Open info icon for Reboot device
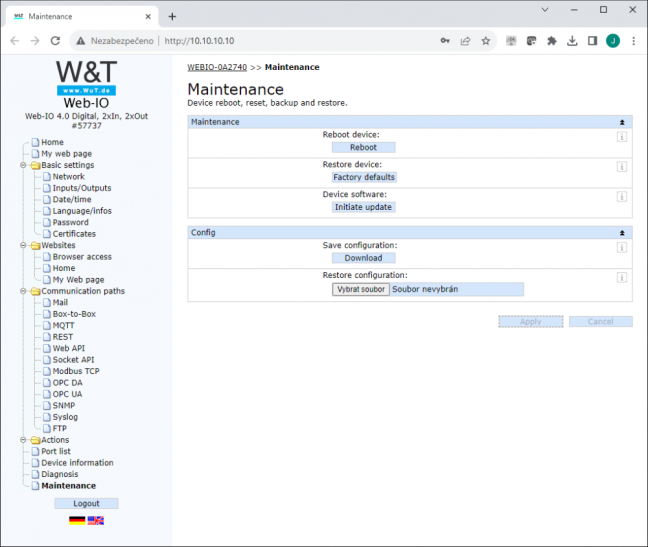 click(x=622, y=137)
